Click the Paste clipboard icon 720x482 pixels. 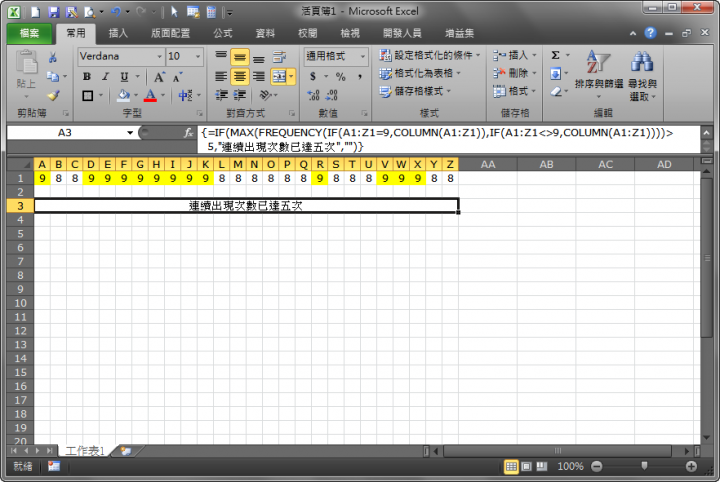coord(26,62)
